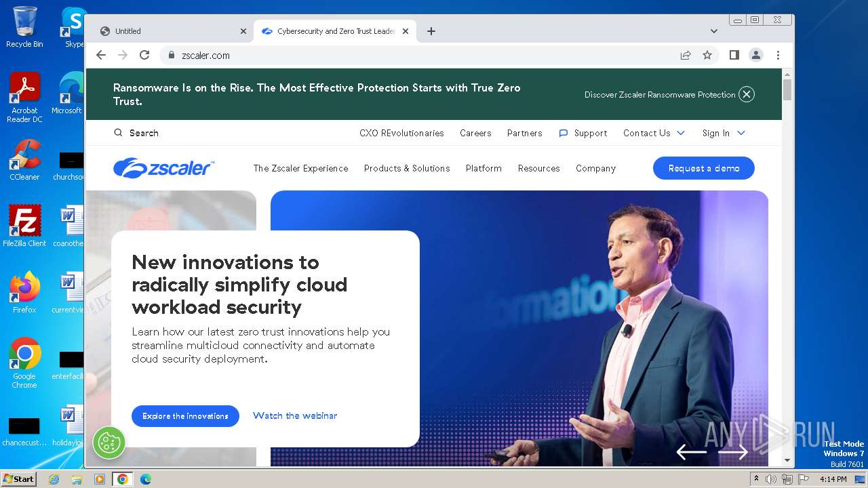
Task: Visit the CXO REvolutionaries link
Action: 401,133
